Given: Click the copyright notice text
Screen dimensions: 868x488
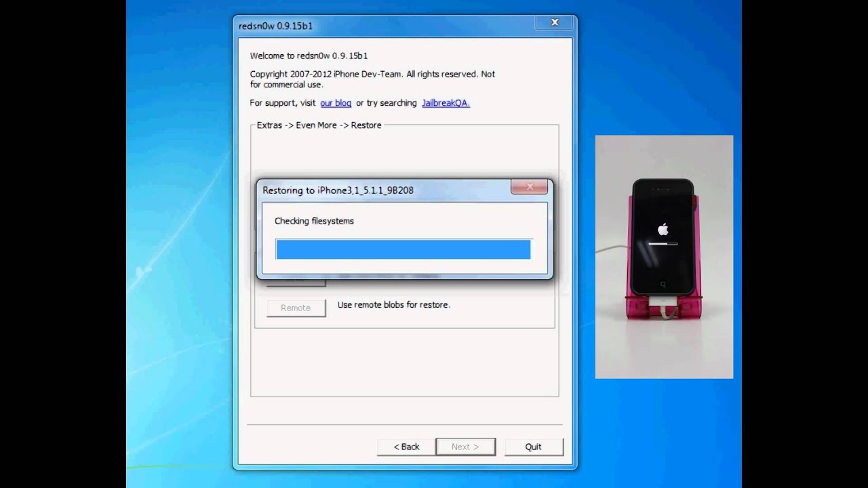Looking at the screenshot, I should (x=372, y=79).
